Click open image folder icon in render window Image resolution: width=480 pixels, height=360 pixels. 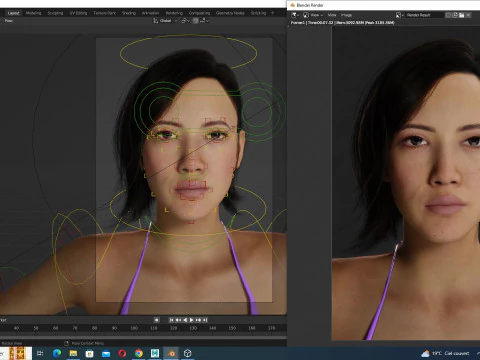[x=462, y=15]
